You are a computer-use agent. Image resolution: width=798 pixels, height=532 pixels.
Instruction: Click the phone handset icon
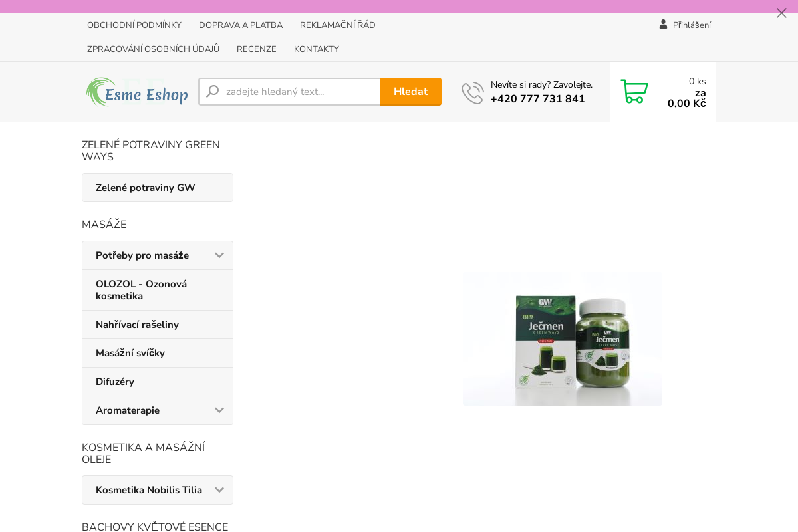tap(472, 93)
